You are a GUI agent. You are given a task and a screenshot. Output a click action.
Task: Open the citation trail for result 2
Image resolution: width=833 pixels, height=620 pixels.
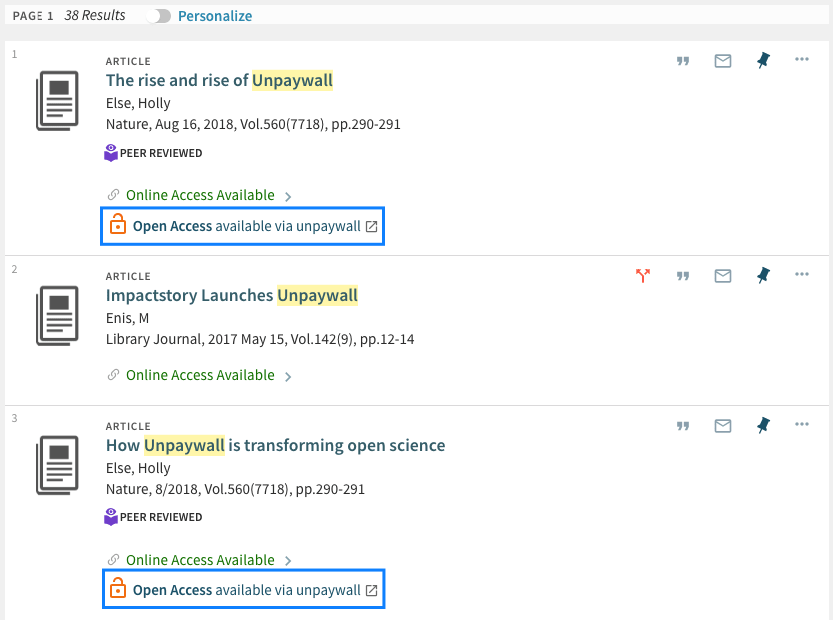click(x=643, y=275)
